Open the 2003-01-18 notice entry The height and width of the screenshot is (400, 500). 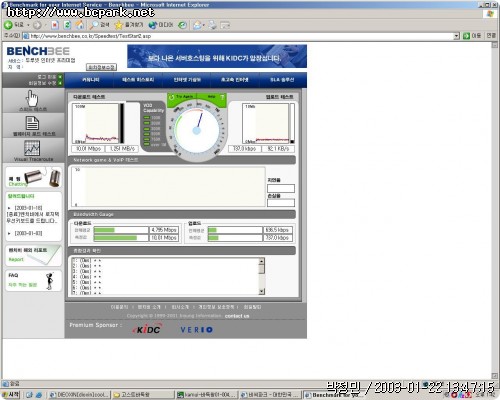pos(33,214)
